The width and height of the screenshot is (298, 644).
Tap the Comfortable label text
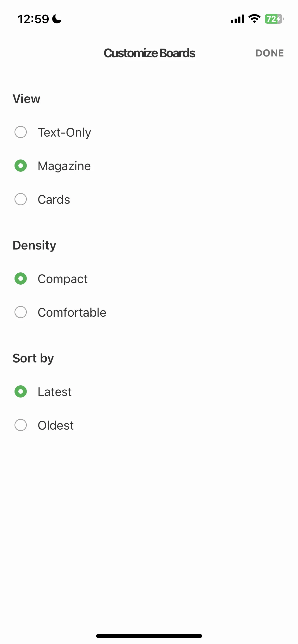pyautogui.click(x=72, y=312)
